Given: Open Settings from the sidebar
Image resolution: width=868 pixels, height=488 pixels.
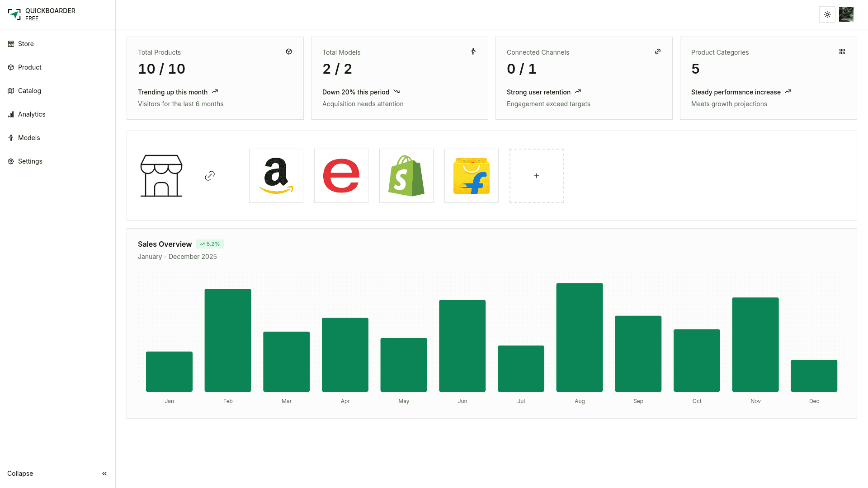Looking at the screenshot, I should pos(30,161).
